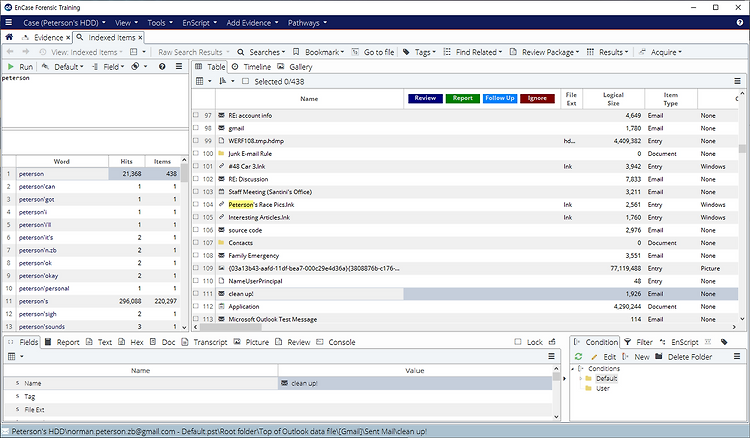Viewport: 750px width, 438px height.
Task: Click the tag icon in Condition pane tabs
Action: click(724, 342)
